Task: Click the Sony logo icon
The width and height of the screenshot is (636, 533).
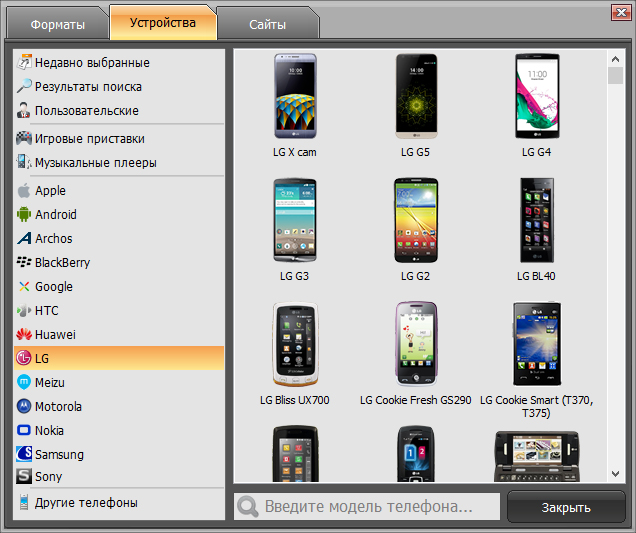Action: [24, 476]
